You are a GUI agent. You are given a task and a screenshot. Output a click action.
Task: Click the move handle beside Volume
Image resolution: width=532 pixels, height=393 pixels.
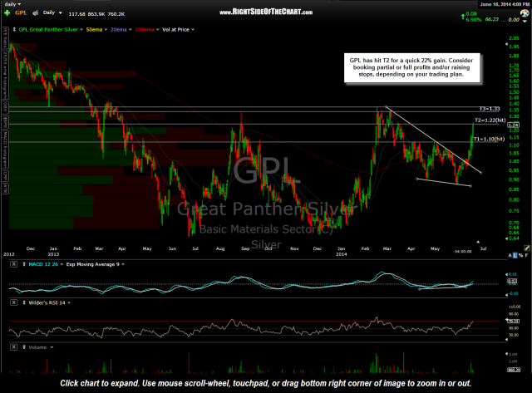tap(24, 346)
